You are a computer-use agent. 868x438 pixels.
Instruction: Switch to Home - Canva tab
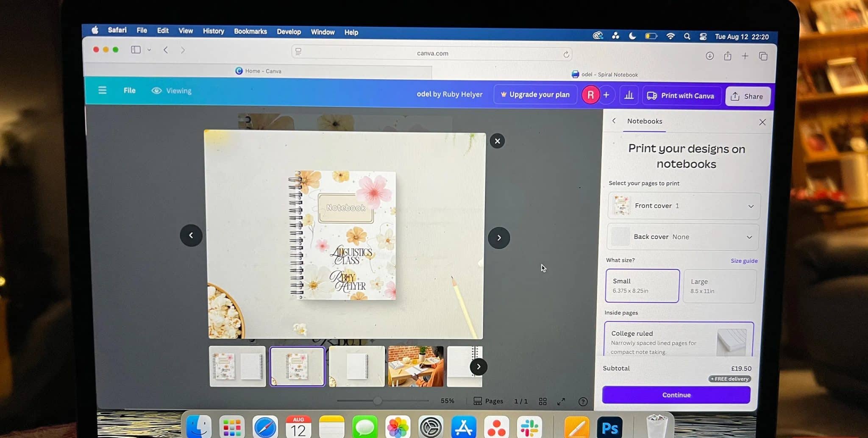tap(259, 71)
